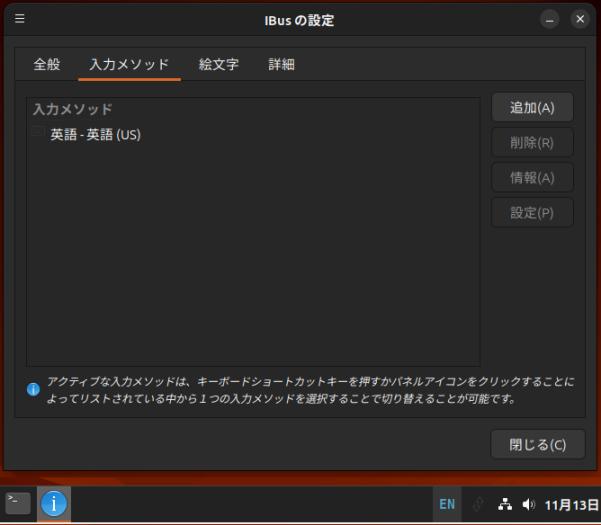Click the volume speaker tray icon

click(529, 504)
